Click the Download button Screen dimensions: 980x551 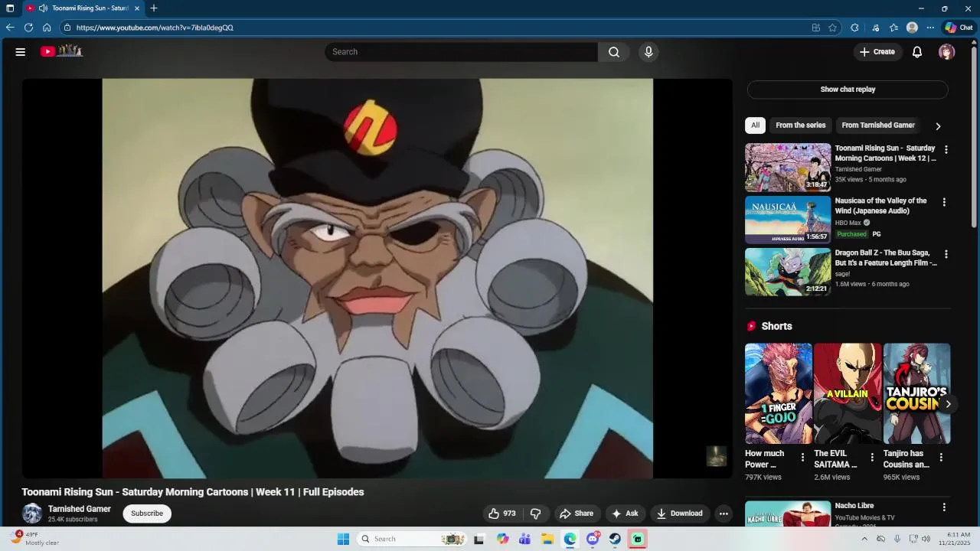[680, 514]
